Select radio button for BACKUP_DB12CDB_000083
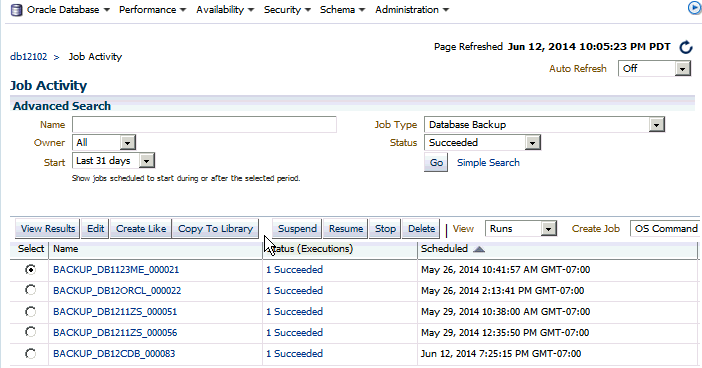The width and height of the screenshot is (702, 368). pos(30,354)
